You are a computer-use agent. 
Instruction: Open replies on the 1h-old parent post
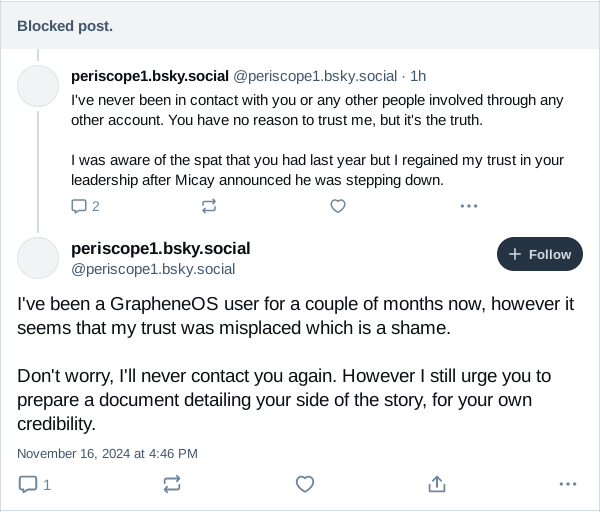85,206
